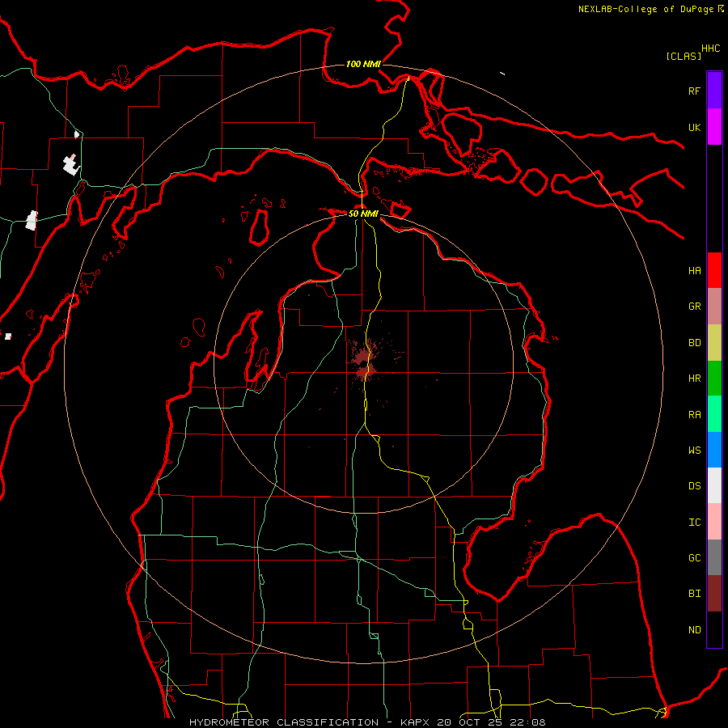The image size is (728, 728).
Task: Click the HA red legend swatch
Action: tap(714, 270)
